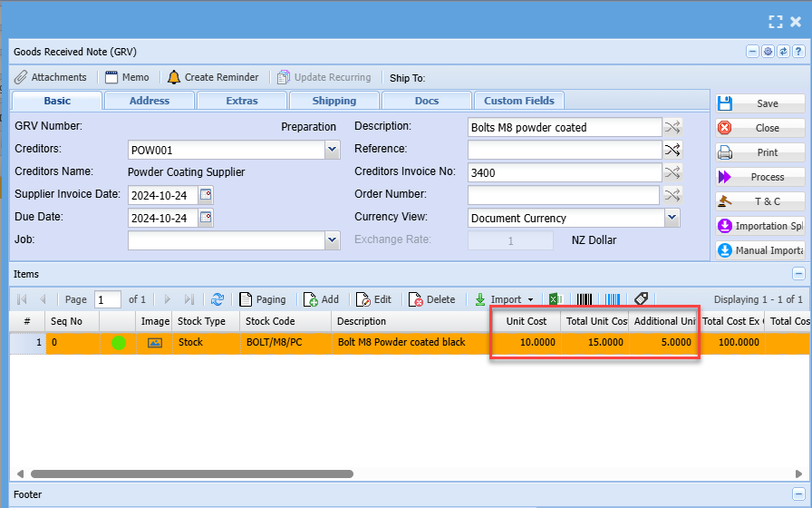Screen dimensions: 812x508
Task: Open calendar picker for Supplier Invoice Date
Action: tap(206, 194)
